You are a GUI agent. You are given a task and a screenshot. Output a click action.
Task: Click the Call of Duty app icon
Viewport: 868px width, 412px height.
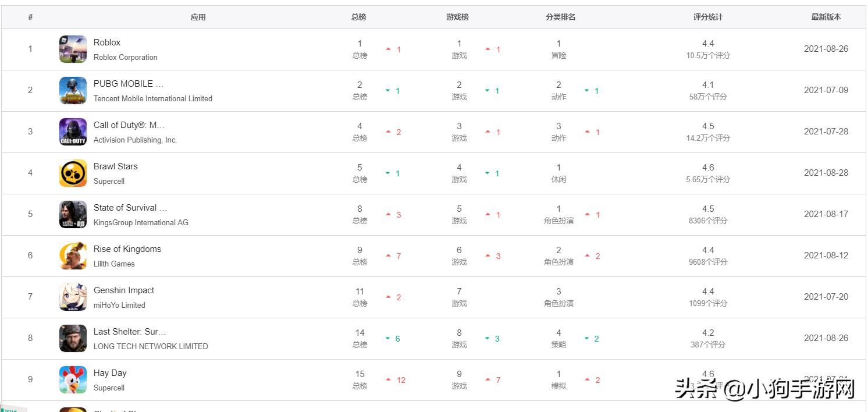[73, 132]
